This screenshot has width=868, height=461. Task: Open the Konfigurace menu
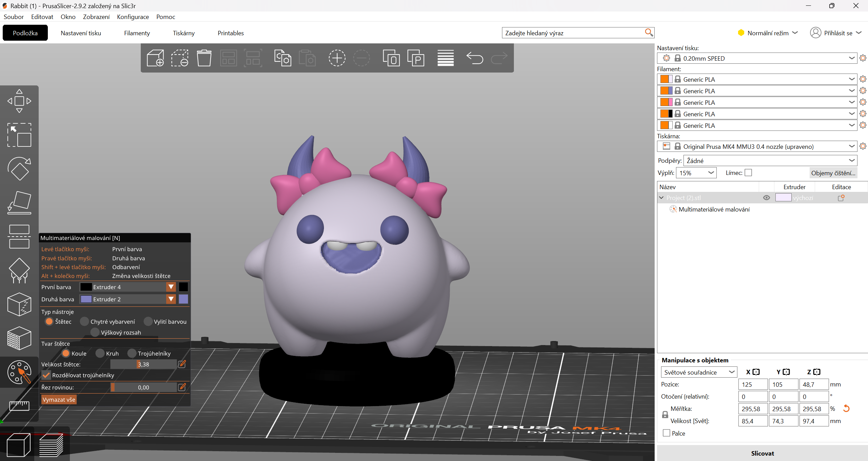133,17
